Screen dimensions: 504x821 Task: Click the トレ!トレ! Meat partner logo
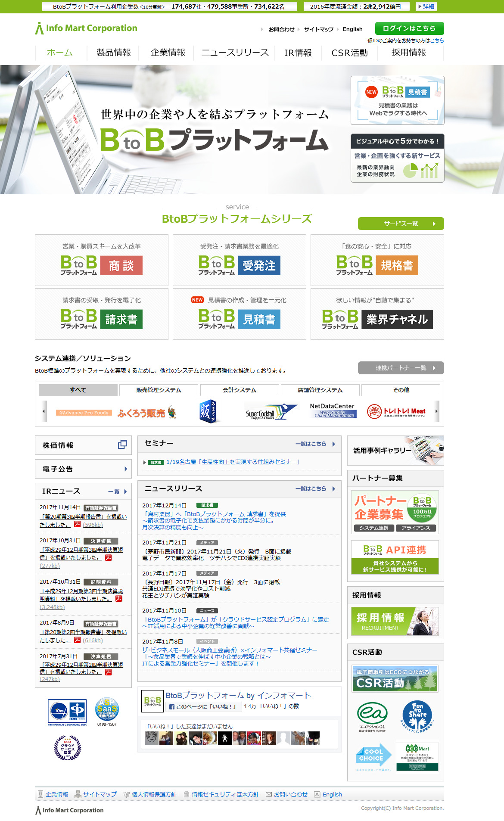[x=396, y=411]
